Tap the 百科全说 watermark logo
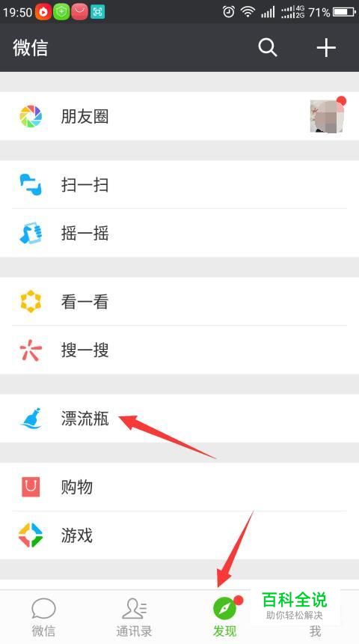This screenshot has width=359, height=644. [x=295, y=604]
